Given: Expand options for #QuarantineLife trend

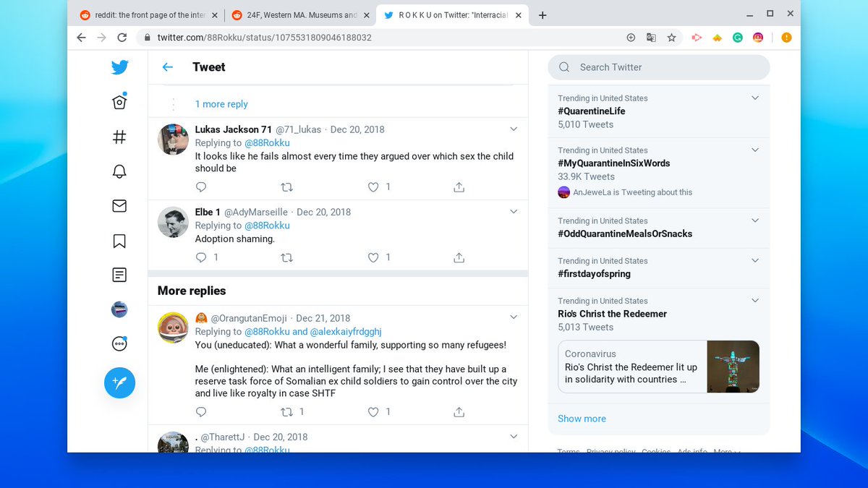Looking at the screenshot, I should coord(755,98).
